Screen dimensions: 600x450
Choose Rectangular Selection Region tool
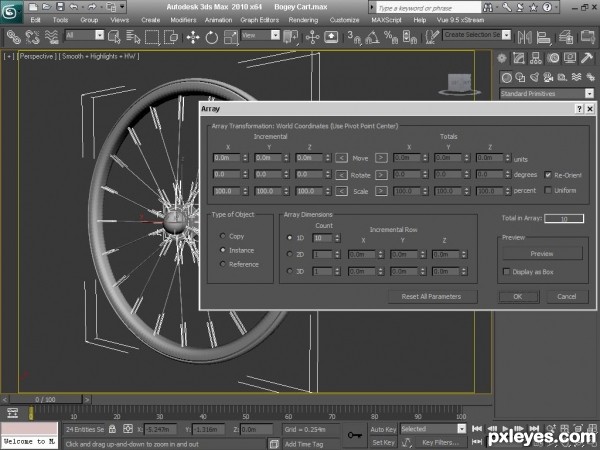click(152, 37)
